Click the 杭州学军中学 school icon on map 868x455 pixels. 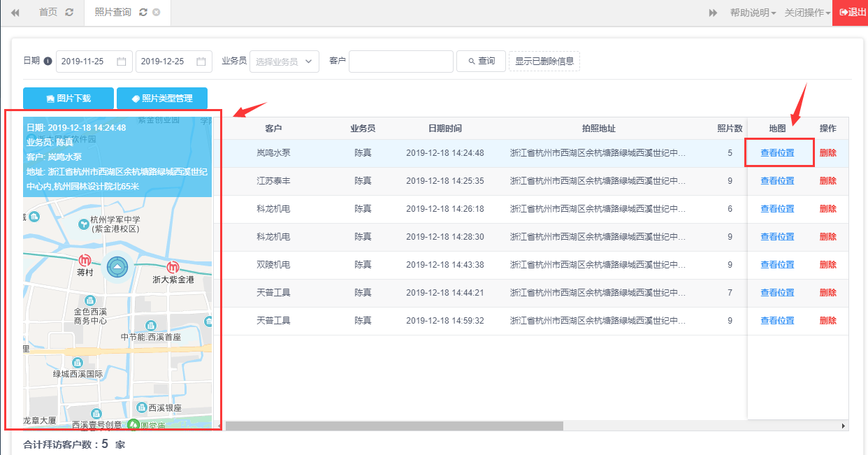83,224
